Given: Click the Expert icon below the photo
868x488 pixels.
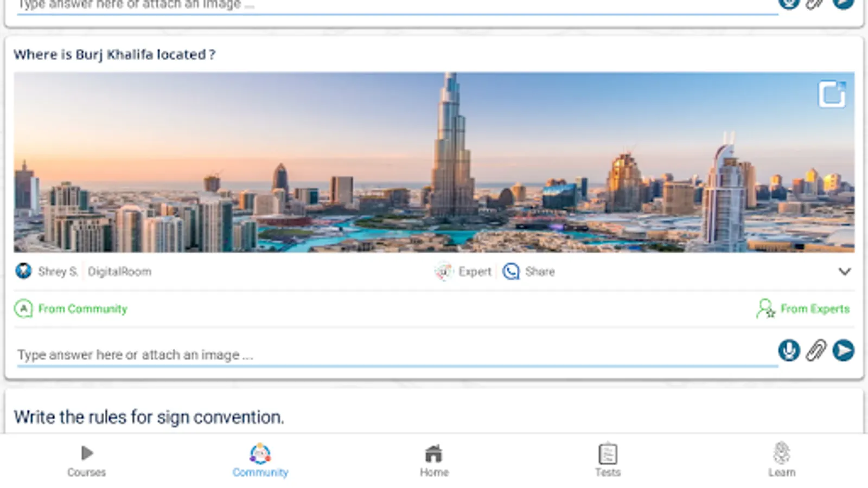Looking at the screenshot, I should point(444,271).
